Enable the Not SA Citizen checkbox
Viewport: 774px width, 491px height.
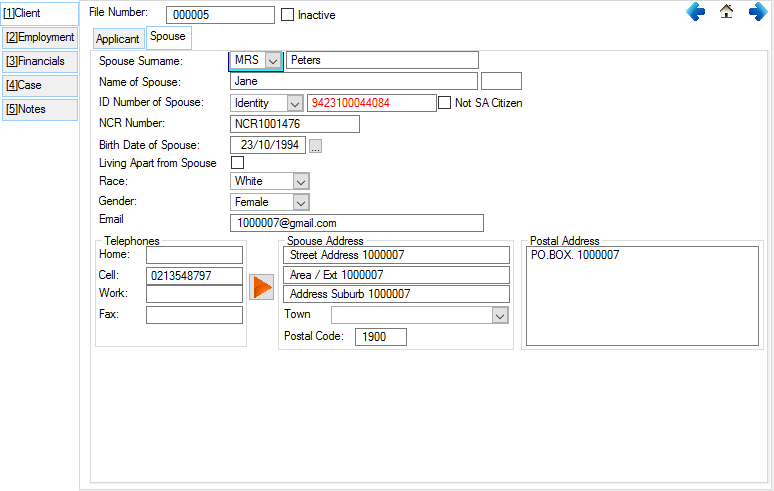pyautogui.click(x=445, y=103)
